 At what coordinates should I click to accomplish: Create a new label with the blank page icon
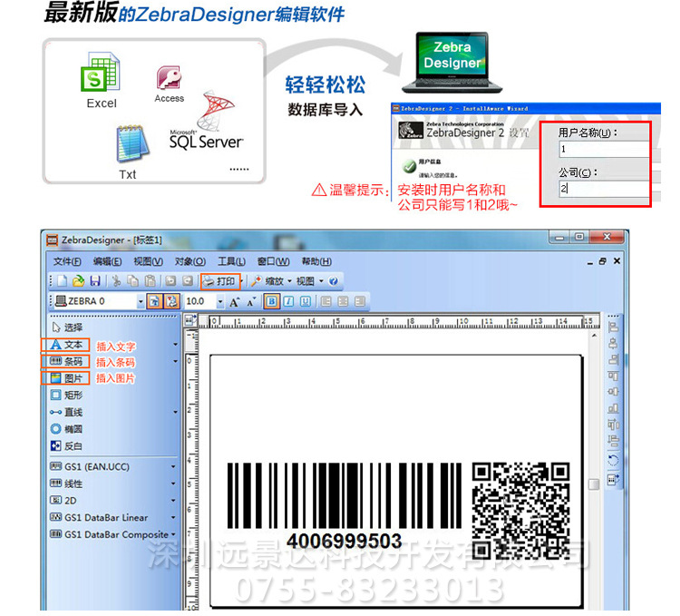[63, 281]
